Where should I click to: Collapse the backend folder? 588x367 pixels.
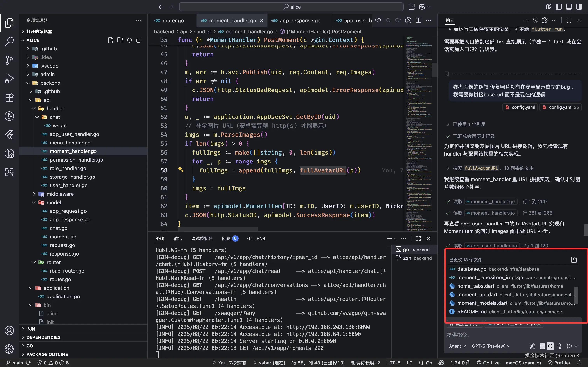[28, 83]
